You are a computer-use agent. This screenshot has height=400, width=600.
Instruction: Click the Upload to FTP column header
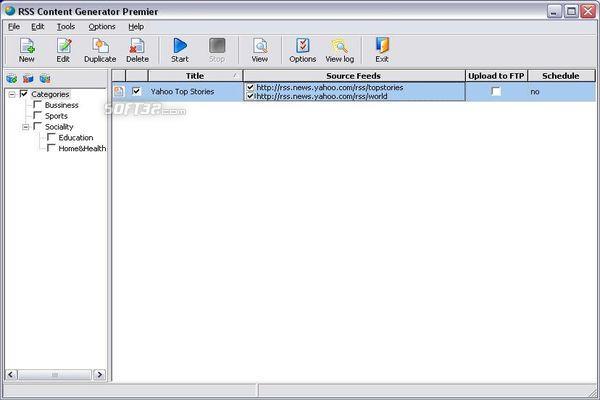496,76
